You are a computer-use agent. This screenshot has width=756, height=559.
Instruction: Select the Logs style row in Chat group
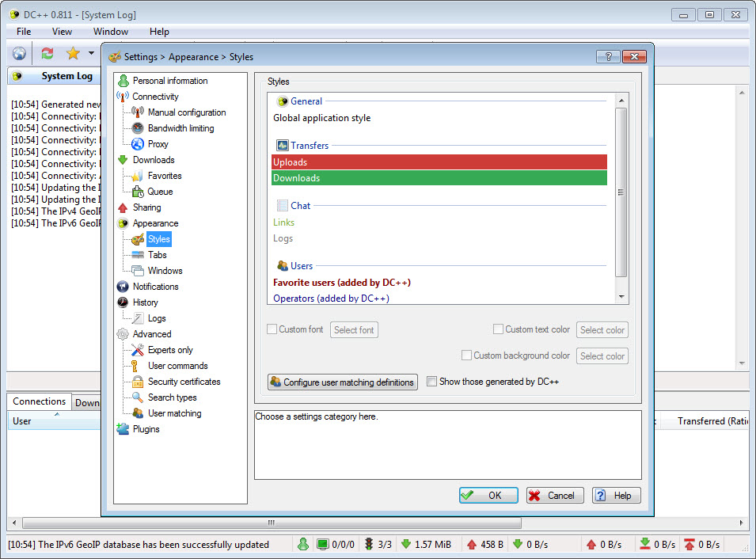tap(439, 238)
